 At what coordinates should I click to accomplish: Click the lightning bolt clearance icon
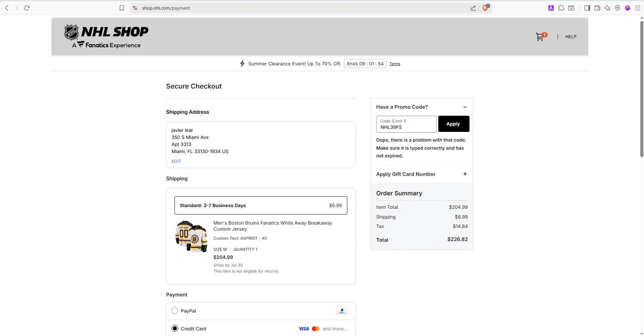(x=242, y=64)
